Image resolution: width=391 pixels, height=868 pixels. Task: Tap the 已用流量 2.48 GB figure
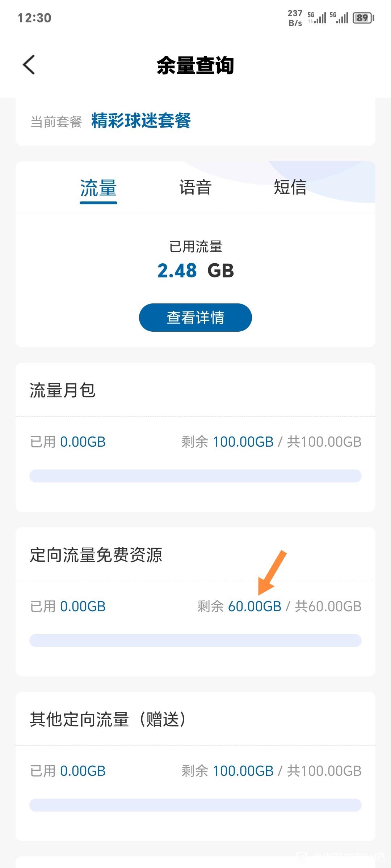coord(195,271)
